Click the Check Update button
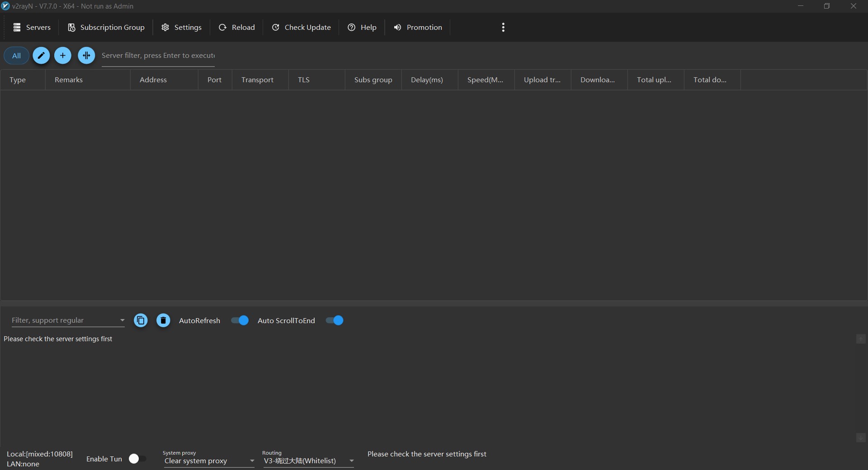The width and height of the screenshot is (868, 470). click(301, 28)
